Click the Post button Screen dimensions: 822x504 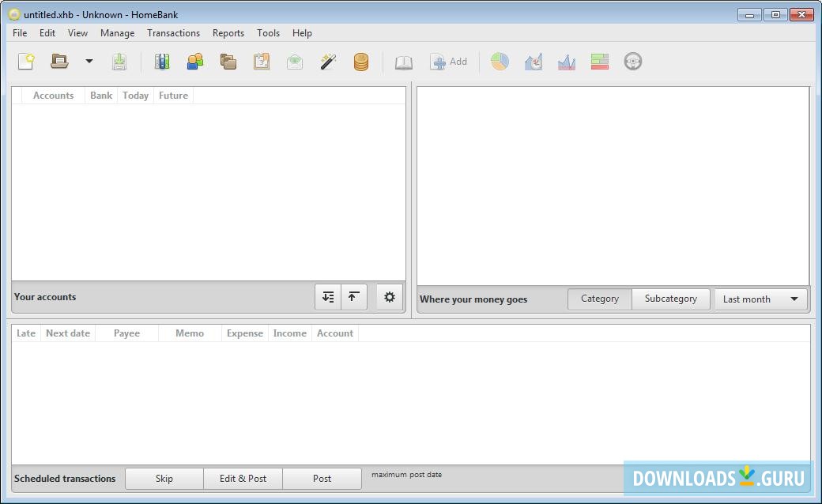(x=322, y=479)
